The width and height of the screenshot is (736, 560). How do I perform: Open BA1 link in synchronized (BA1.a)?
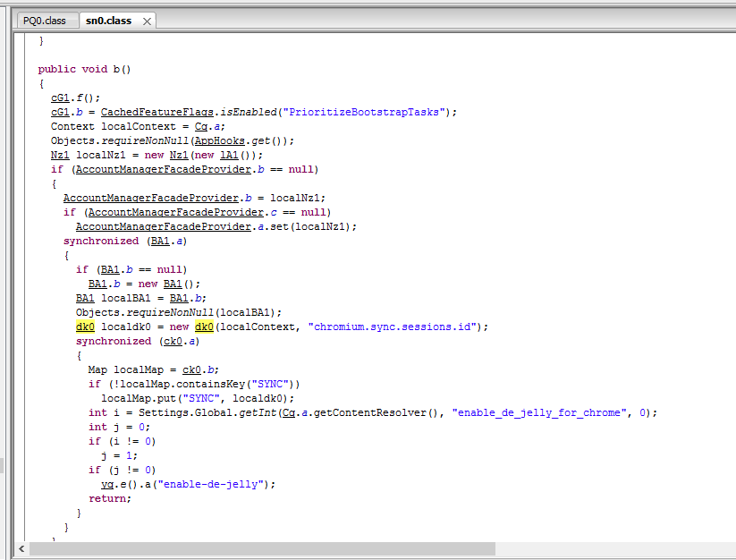click(x=160, y=242)
